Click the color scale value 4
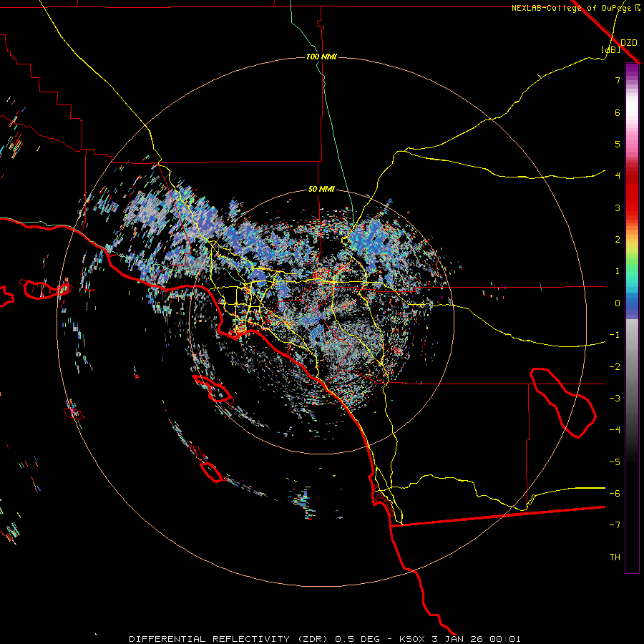This screenshot has width=644, height=644. pos(618,176)
